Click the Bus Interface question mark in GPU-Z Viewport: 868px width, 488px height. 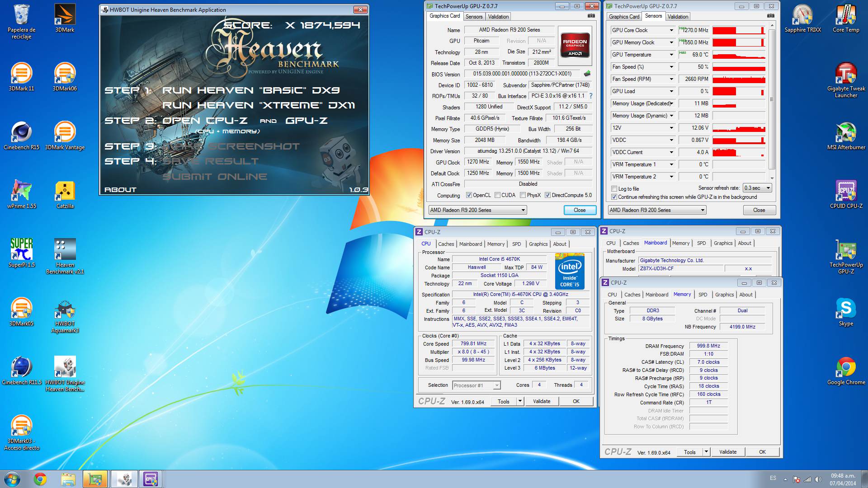(590, 96)
